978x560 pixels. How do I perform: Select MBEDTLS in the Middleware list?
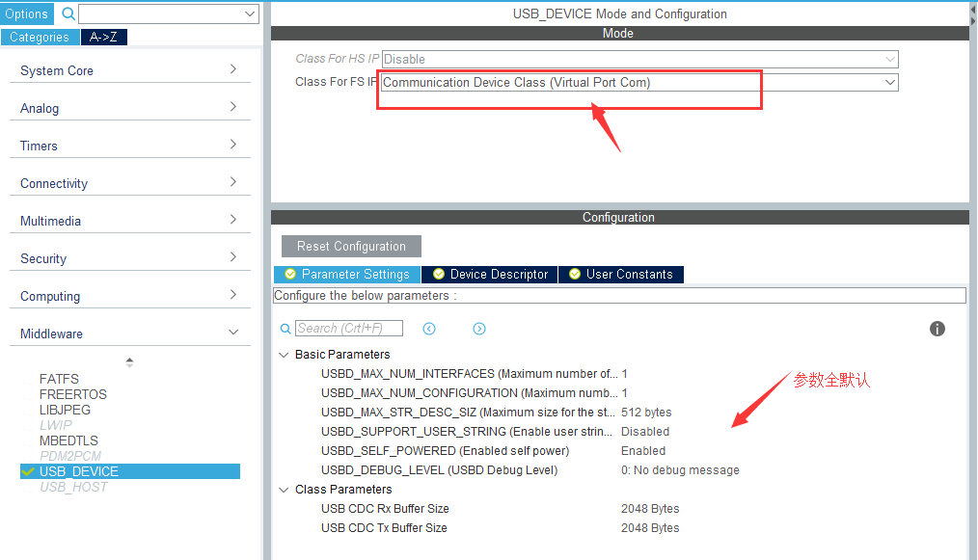tap(68, 440)
